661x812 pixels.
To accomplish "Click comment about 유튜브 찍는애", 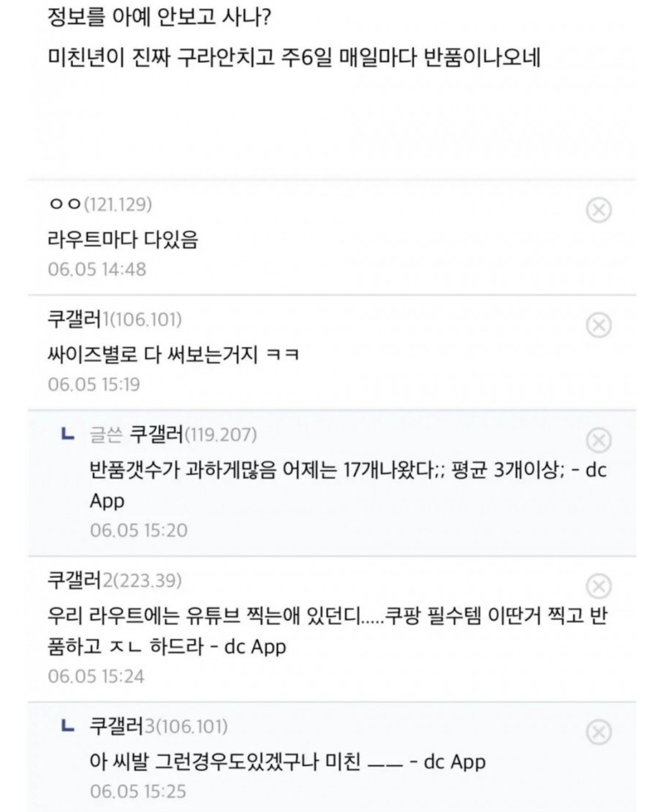I will click(328, 631).
